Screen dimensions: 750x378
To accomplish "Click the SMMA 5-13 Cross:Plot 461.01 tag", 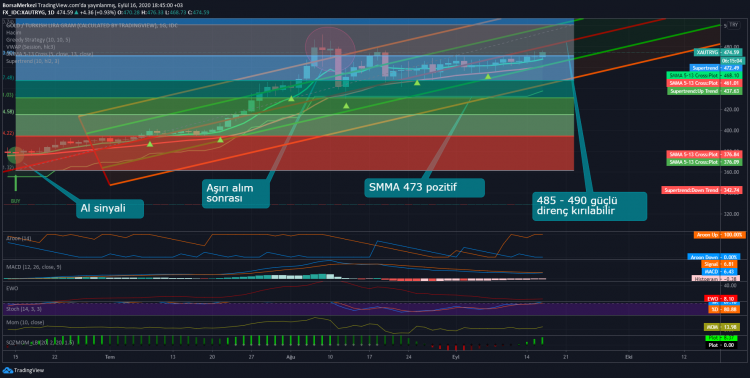I will 704,83.
